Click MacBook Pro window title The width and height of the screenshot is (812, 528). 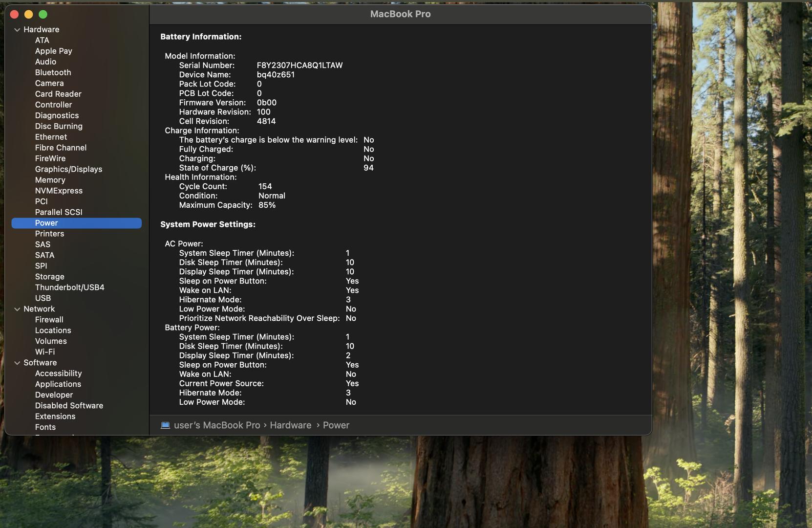click(401, 14)
